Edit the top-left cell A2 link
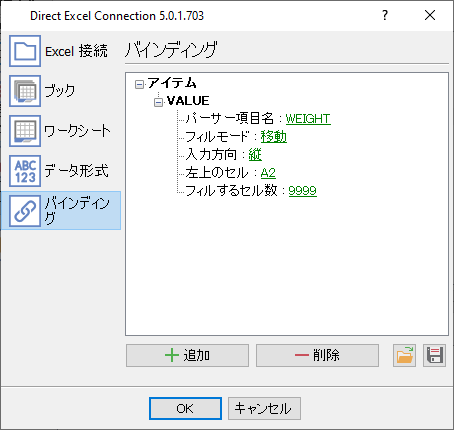The height and width of the screenshot is (430, 454). 268,173
